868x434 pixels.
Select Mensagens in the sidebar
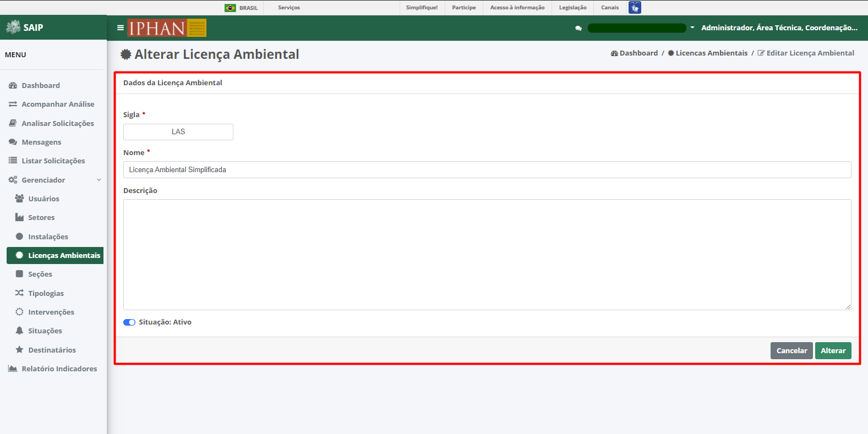point(41,142)
